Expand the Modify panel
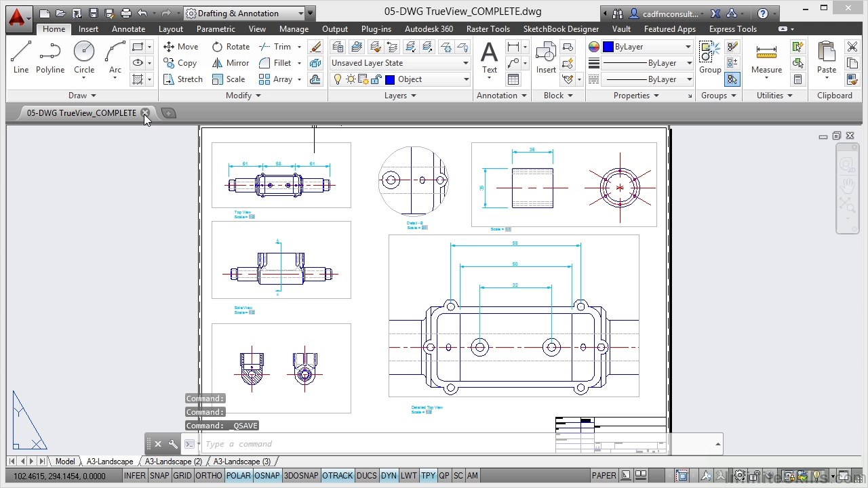The height and width of the screenshot is (488, 868). click(x=243, y=96)
